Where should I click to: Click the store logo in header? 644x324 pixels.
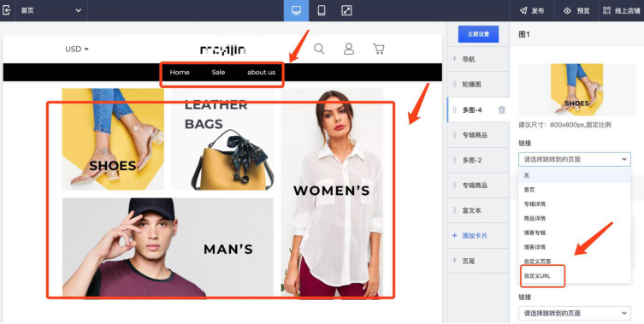pyautogui.click(x=222, y=50)
